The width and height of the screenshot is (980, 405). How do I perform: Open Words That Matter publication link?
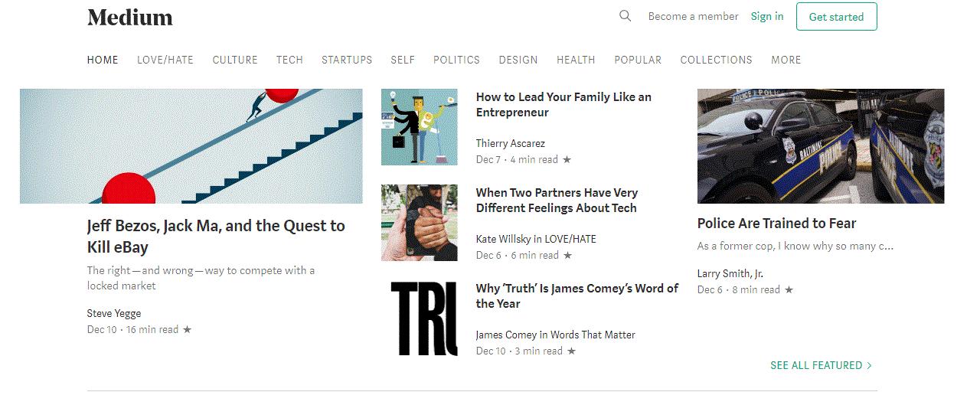point(593,335)
